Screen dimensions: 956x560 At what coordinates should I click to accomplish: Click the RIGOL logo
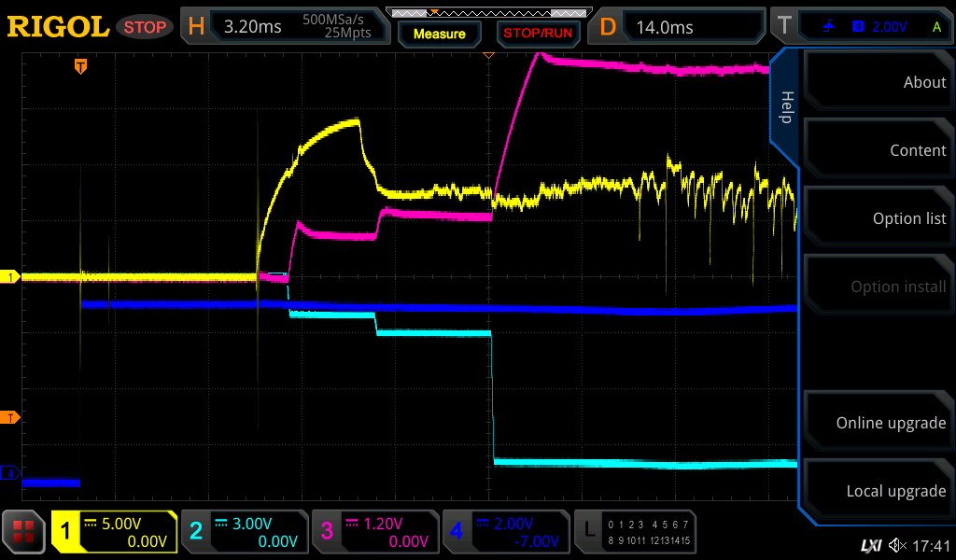[x=58, y=26]
